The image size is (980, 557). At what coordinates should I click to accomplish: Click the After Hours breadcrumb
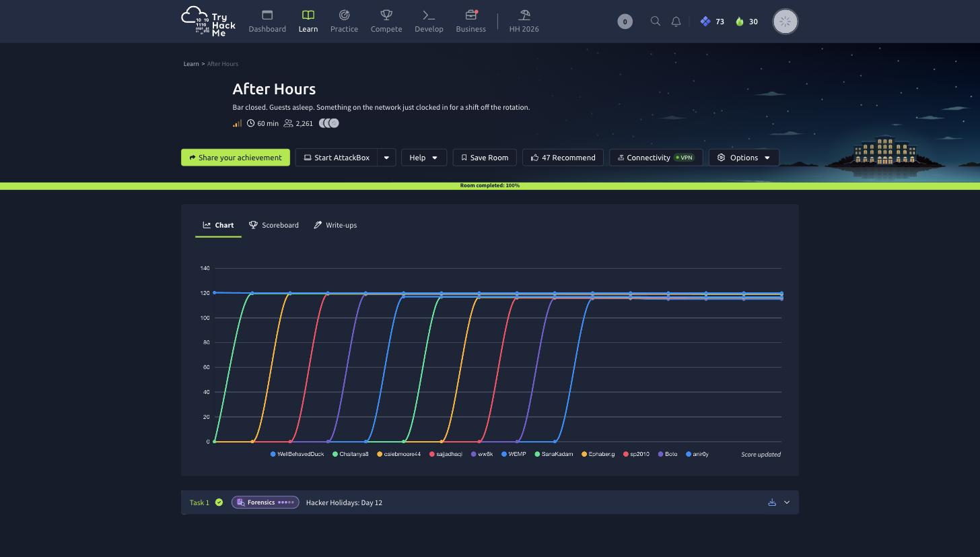point(223,64)
